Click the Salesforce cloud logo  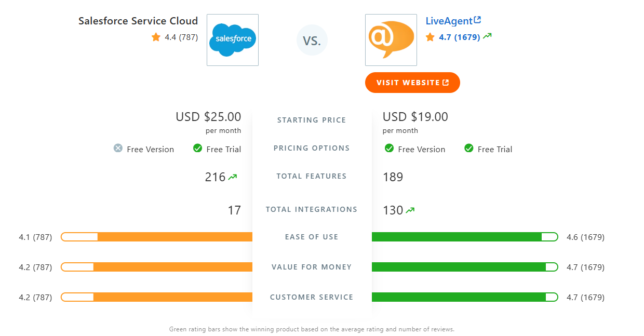pos(232,39)
